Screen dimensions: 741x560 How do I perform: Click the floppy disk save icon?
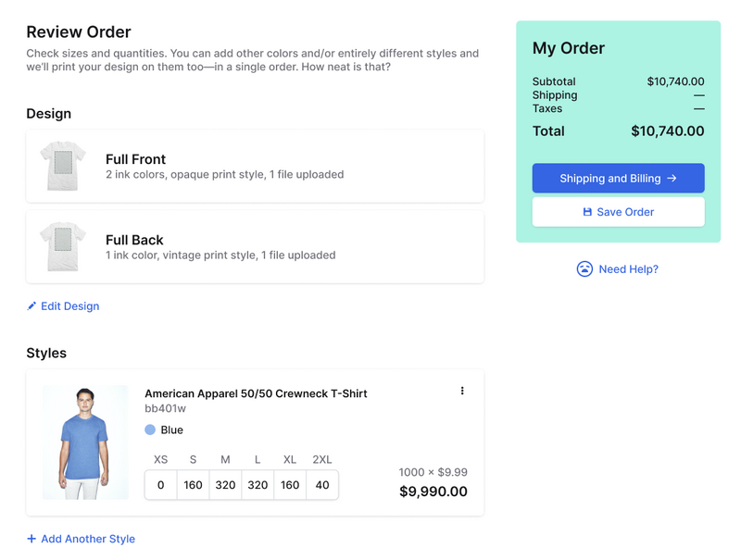pos(587,212)
